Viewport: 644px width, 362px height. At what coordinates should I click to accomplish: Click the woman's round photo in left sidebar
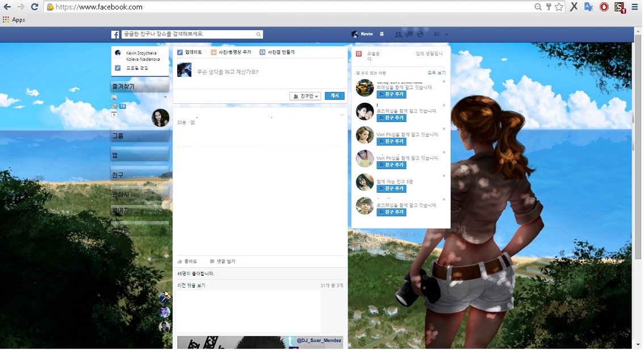tap(160, 118)
